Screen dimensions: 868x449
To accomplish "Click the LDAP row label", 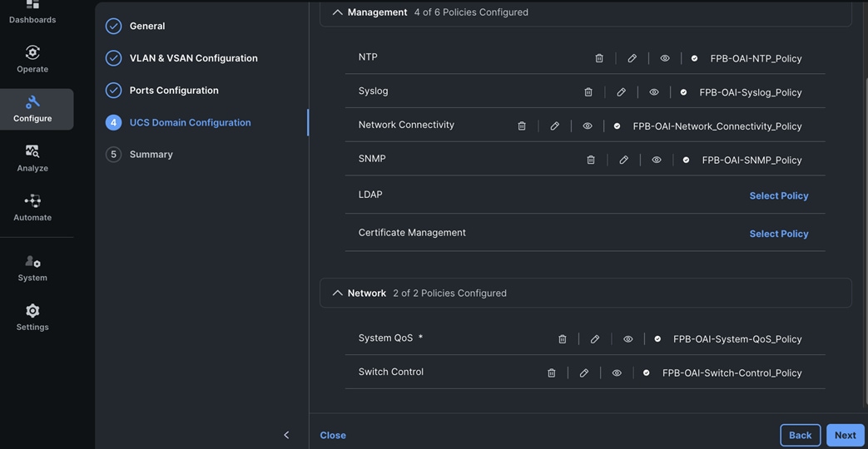I will tap(370, 195).
